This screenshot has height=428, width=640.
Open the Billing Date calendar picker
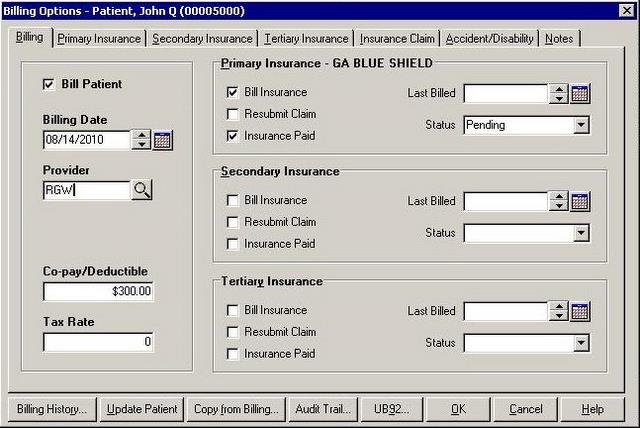[163, 140]
